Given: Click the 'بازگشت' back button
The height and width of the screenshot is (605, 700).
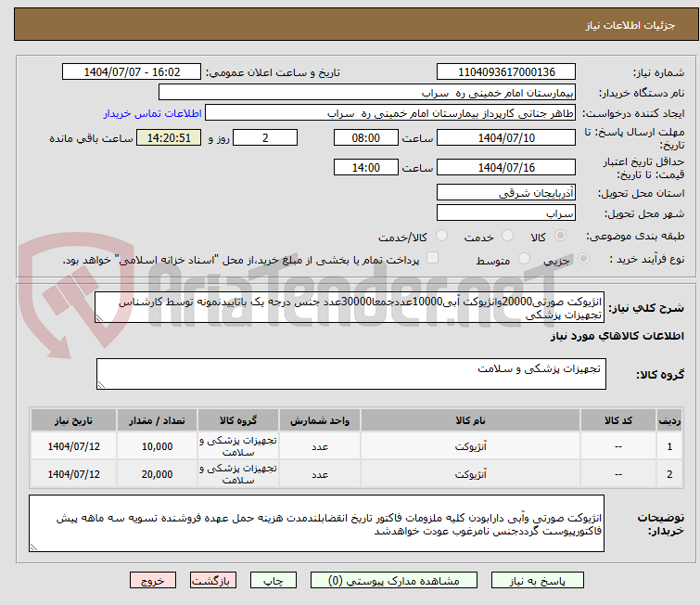Looking at the screenshot, I should 213,581.
